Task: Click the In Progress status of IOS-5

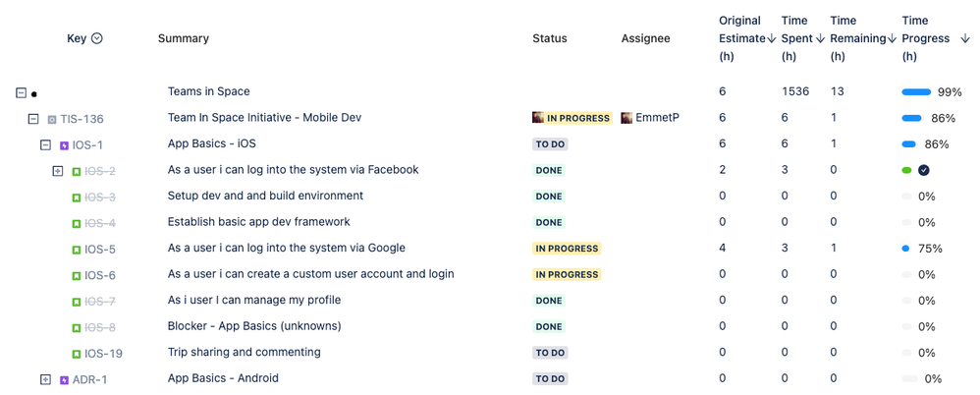Action: tap(567, 249)
